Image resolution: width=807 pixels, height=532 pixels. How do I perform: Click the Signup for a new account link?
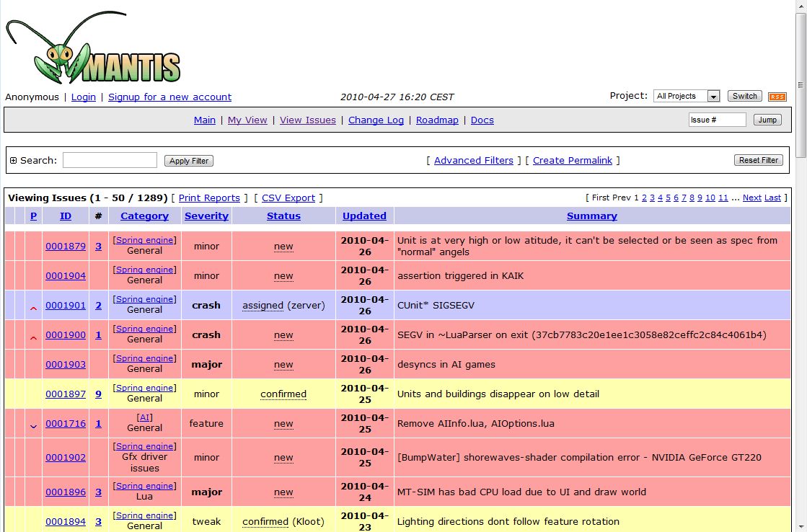[x=169, y=97]
